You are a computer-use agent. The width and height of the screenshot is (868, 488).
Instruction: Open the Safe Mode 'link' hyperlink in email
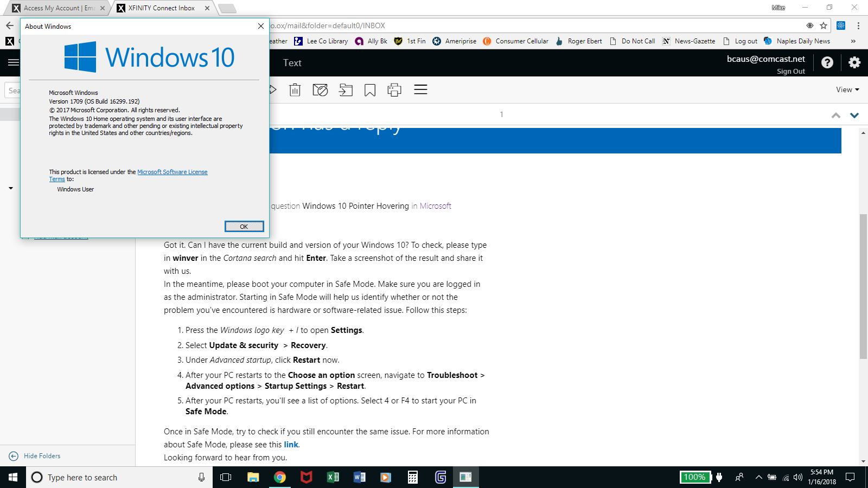coord(291,445)
